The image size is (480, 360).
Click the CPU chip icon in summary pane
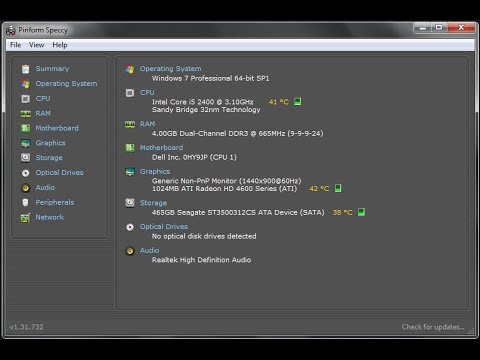pos(130,93)
